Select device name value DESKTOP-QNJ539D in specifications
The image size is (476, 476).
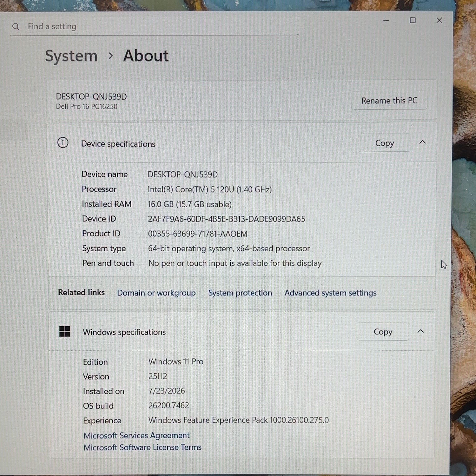[x=183, y=175]
